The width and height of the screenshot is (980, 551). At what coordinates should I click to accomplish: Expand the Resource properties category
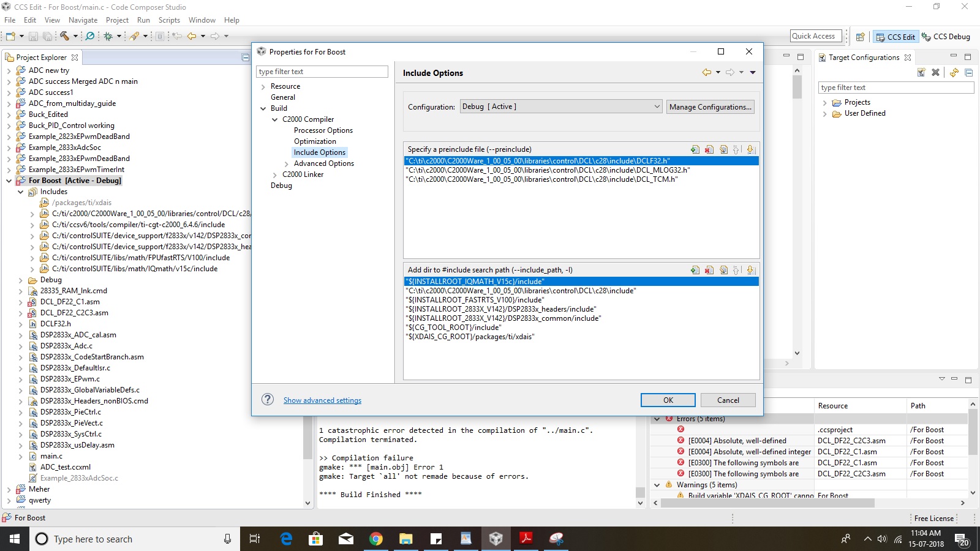263,87
